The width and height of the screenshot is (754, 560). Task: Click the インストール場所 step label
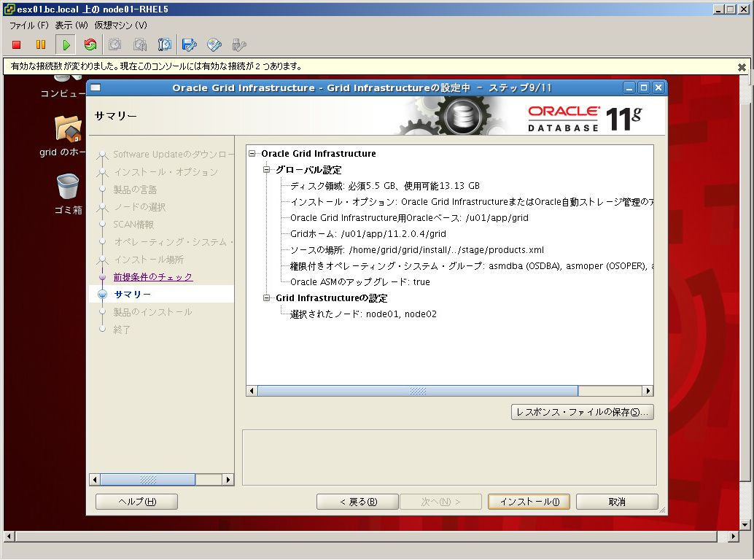[x=149, y=260]
